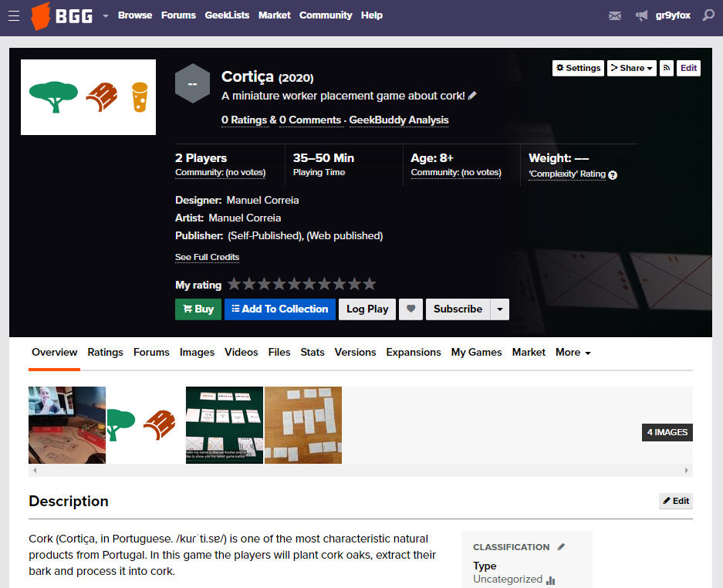Screen dimensions: 723x588
Task: Open the Help menu
Action: point(372,15)
